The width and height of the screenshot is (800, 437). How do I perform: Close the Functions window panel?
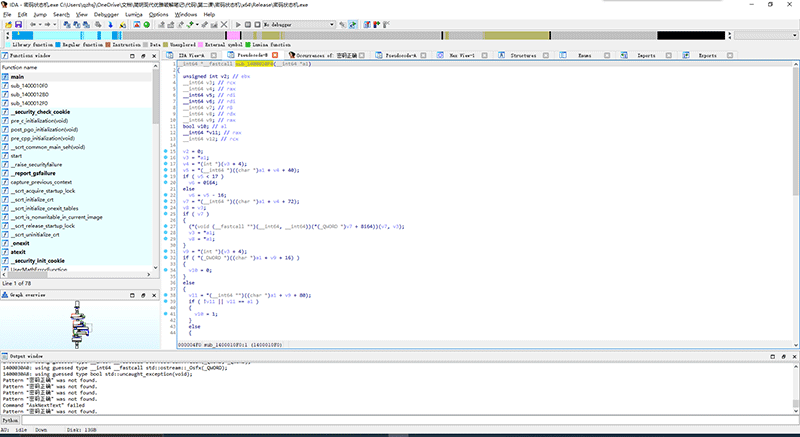pyautogui.click(x=156, y=56)
